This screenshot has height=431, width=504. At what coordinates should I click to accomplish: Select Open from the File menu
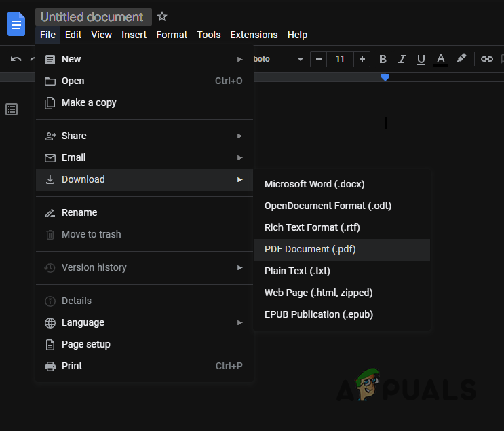click(x=144, y=81)
